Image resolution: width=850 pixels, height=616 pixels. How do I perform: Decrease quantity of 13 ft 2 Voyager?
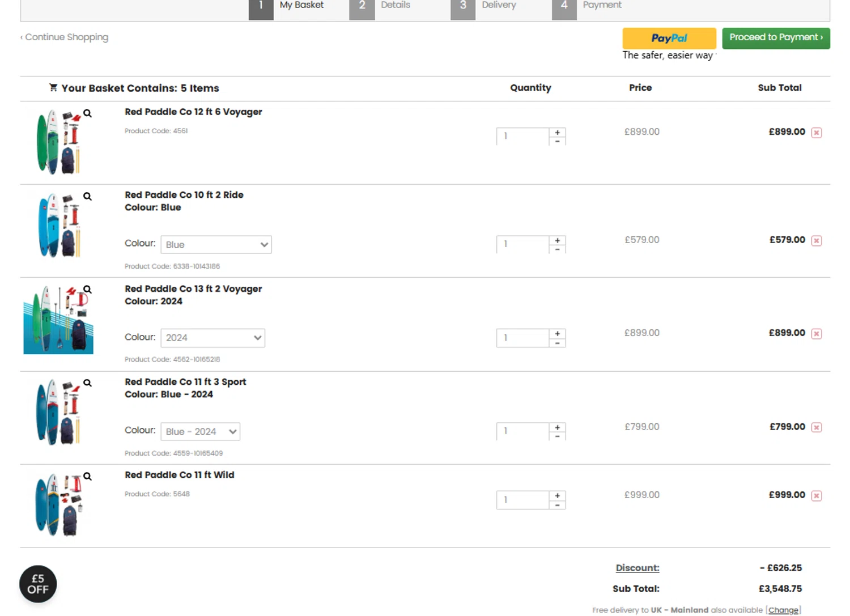558,343
